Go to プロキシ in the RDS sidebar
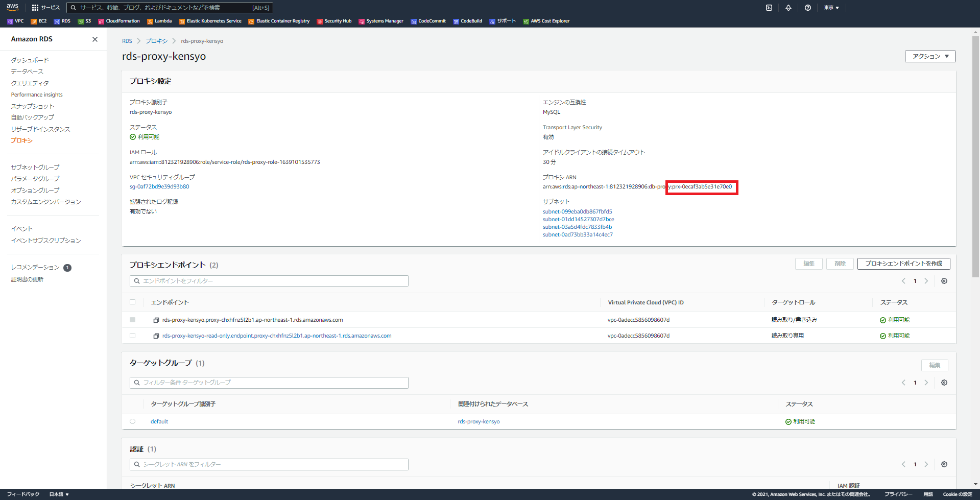 pyautogui.click(x=22, y=140)
